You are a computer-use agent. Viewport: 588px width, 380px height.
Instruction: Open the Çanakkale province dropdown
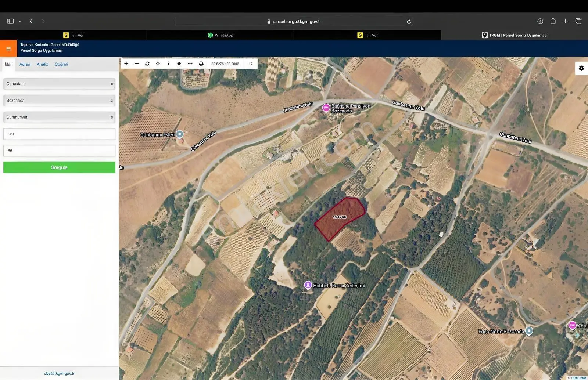(x=59, y=84)
